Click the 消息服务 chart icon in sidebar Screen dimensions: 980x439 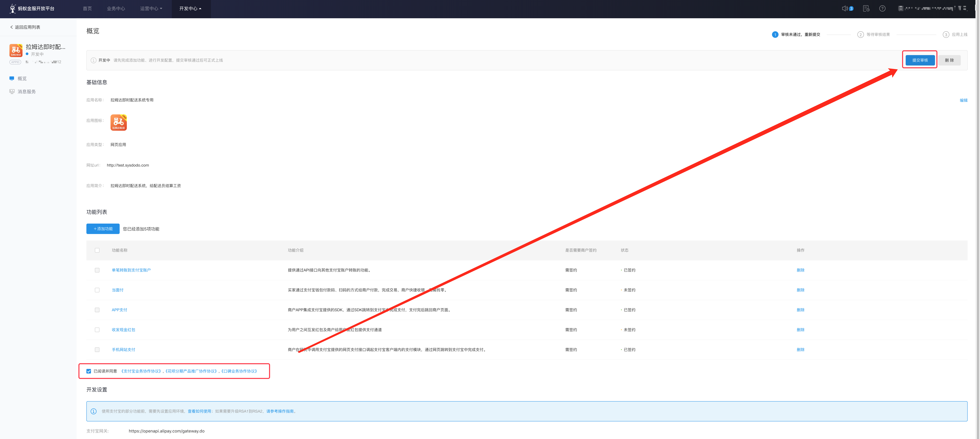coord(12,91)
